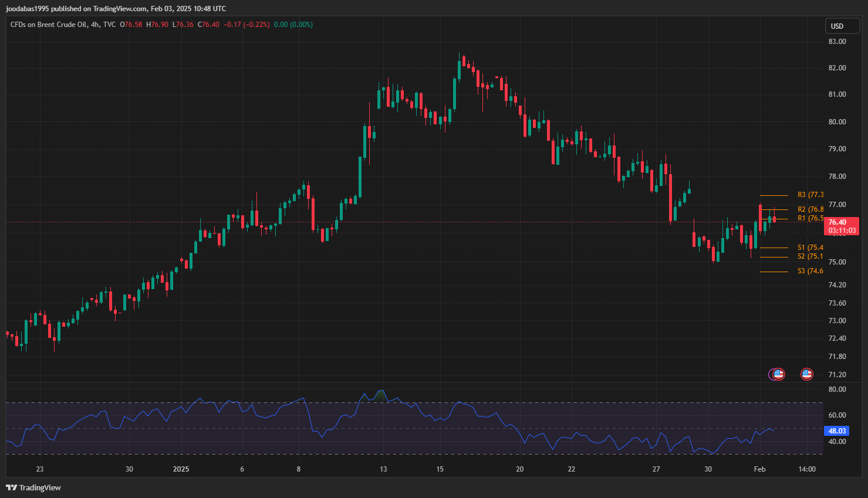Click the −0.17 (−0.22%) change value
The image size is (868, 498).
246,25
